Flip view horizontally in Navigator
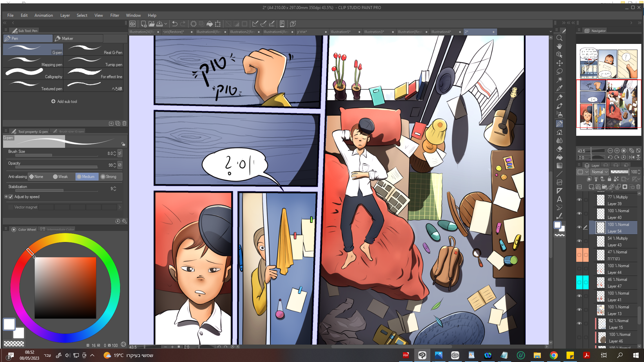The height and width of the screenshot is (362, 644). pos(632,157)
